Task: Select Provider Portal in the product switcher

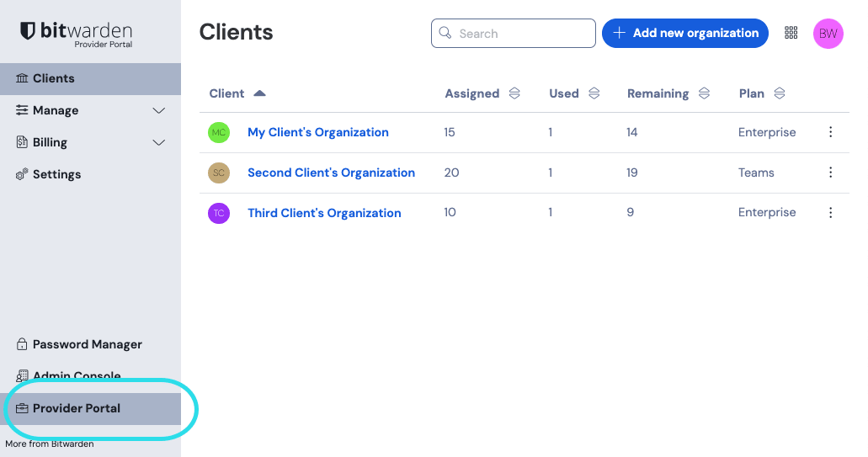Action: [90, 409]
